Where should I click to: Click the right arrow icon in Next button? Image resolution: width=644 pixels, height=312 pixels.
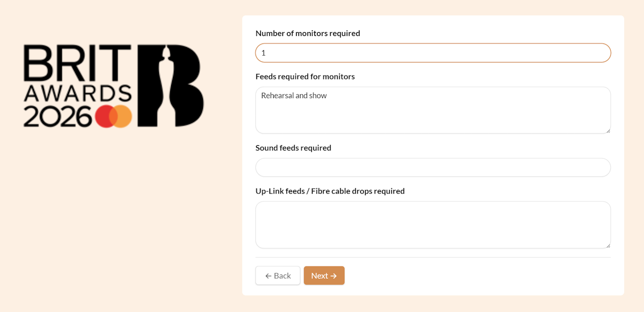coord(334,276)
